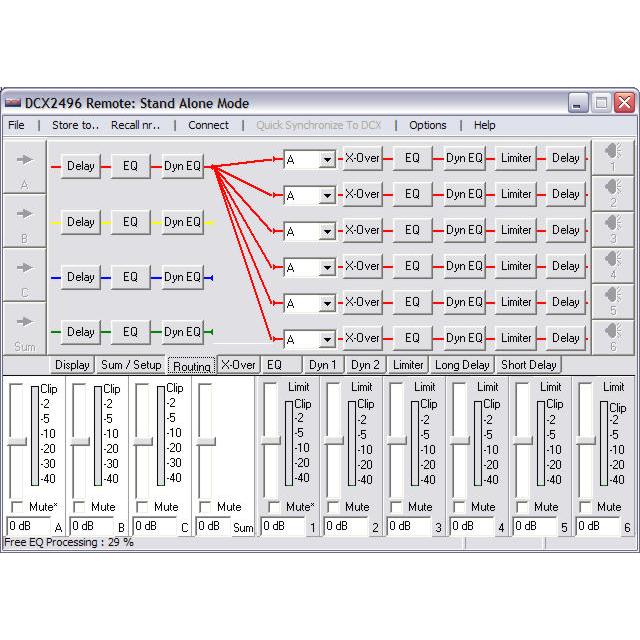Open the Store to.. menu
The image size is (640, 640).
pos(76,125)
